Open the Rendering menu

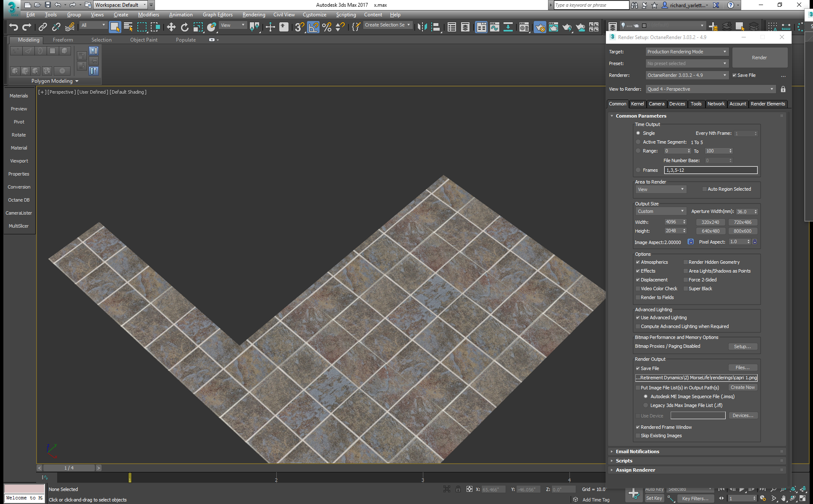tap(254, 15)
